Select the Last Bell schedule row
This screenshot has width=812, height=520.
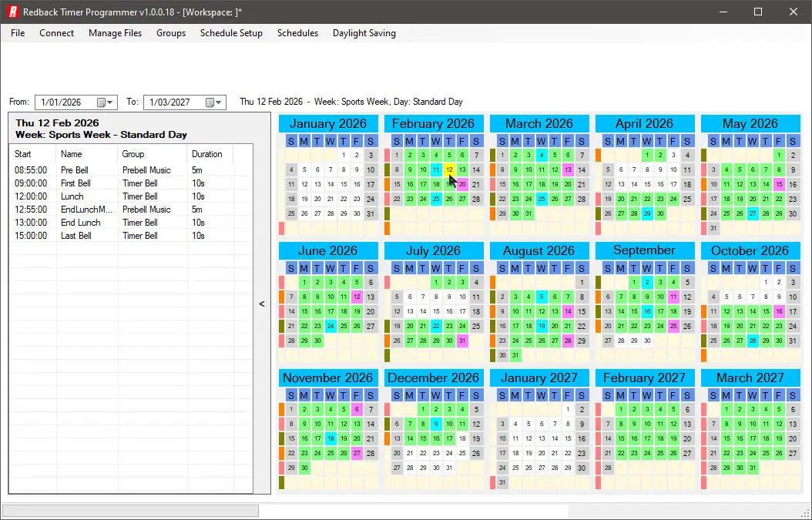pos(131,236)
